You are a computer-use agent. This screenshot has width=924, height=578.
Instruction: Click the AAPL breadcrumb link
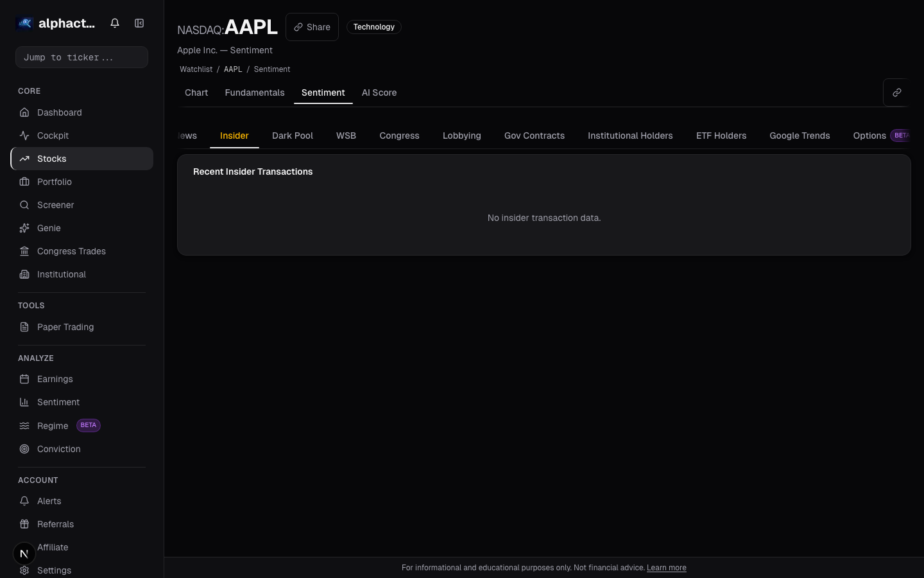tap(233, 69)
